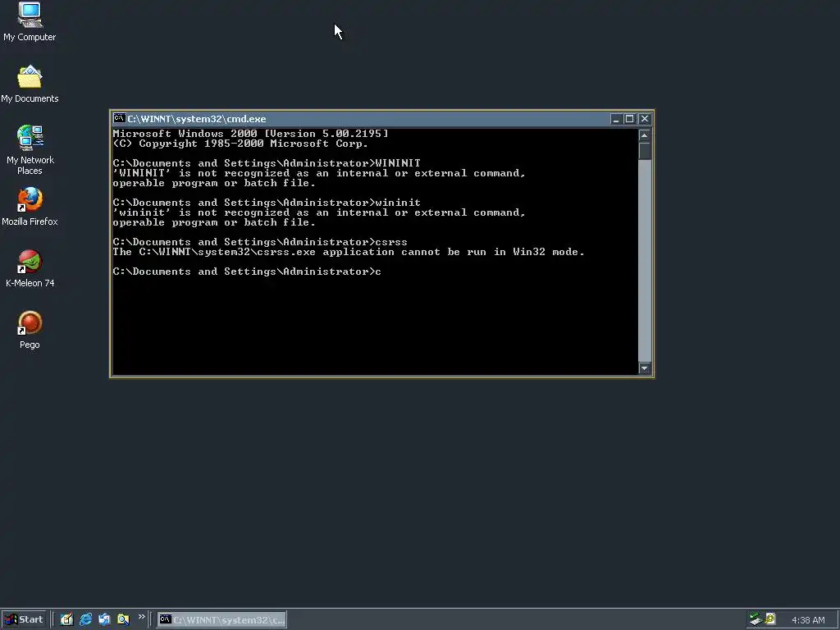Select the My Documents desktop icon
This screenshot has width=840, height=630.
[30, 84]
